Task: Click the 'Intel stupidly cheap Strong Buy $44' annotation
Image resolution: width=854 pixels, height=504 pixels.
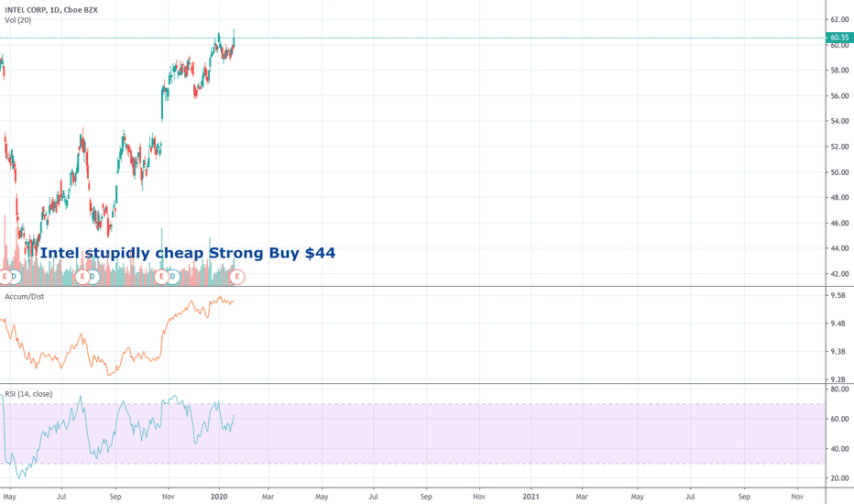Action: tap(187, 253)
